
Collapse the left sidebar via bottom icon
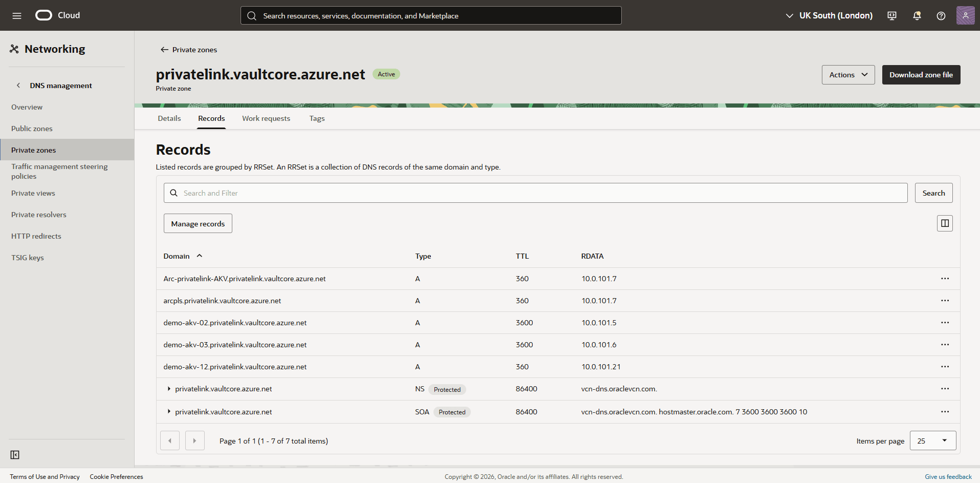pos(15,455)
